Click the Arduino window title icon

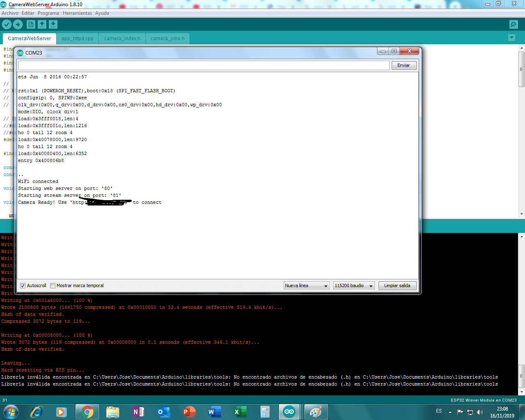point(3,4)
